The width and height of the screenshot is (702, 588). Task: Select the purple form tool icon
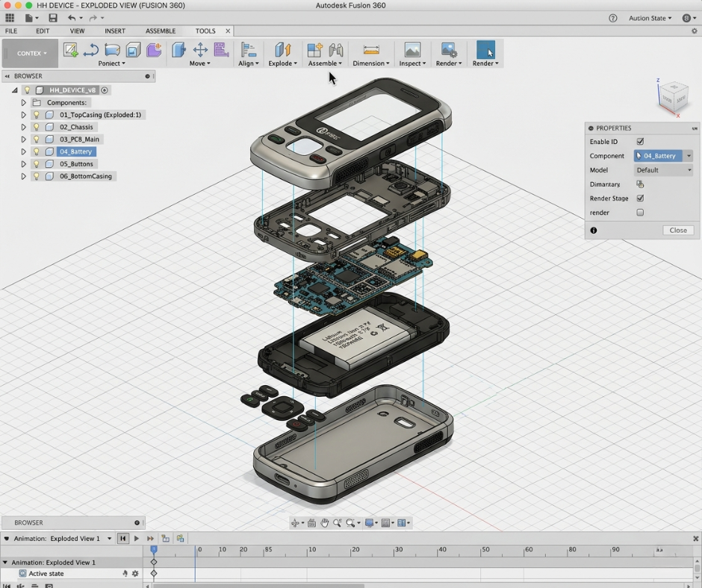[x=154, y=50]
